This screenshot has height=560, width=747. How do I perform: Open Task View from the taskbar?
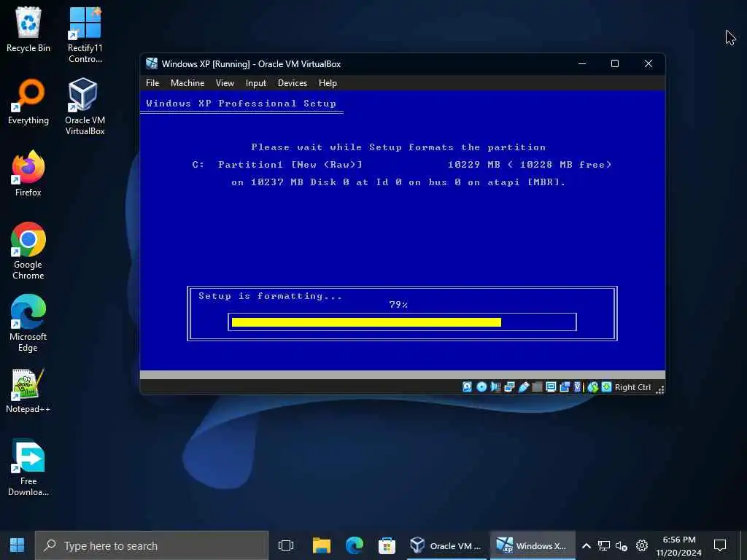click(x=286, y=545)
